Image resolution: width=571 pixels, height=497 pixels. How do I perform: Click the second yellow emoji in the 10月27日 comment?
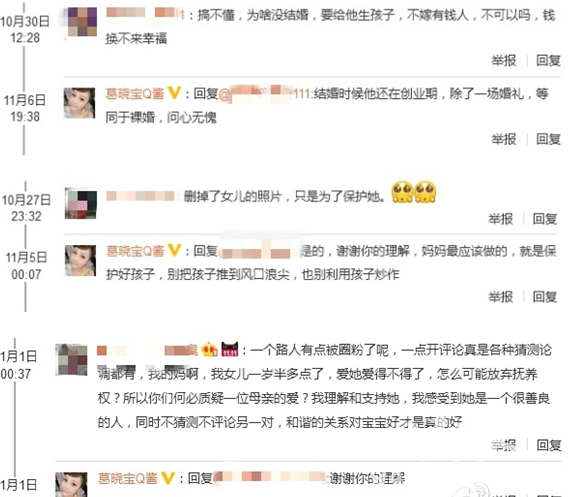click(x=425, y=192)
